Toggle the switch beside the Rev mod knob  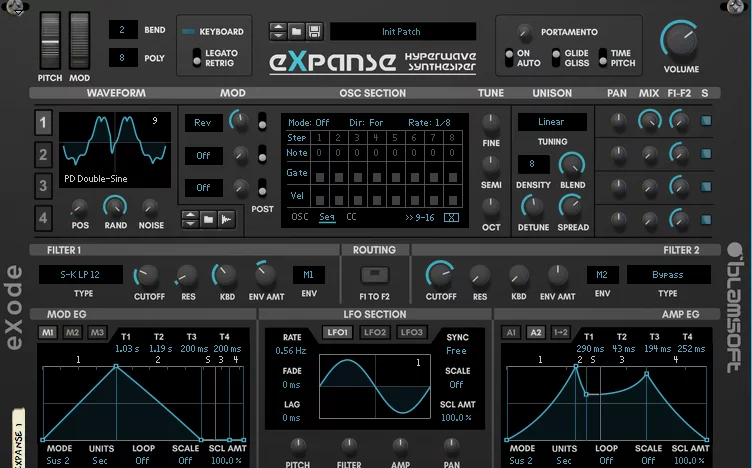(x=262, y=122)
